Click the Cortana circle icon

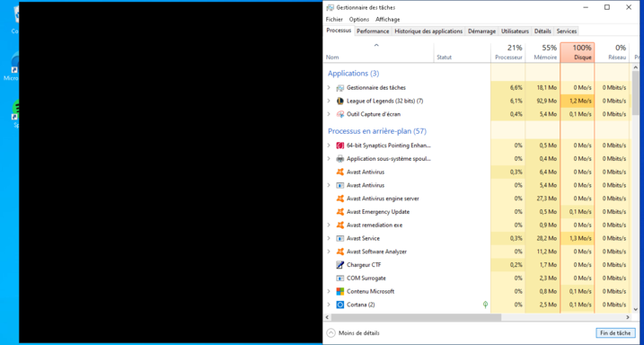340,305
